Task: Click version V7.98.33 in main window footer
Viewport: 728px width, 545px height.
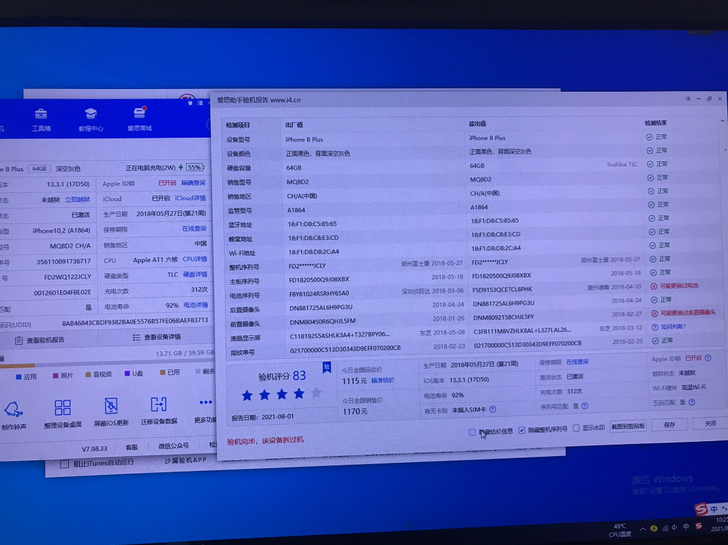Action: (x=94, y=448)
